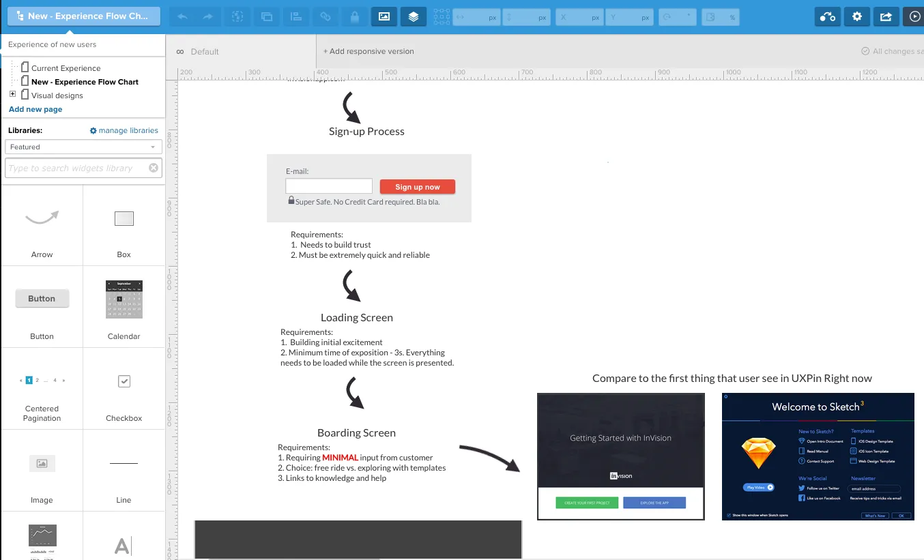Viewport: 924px width, 560px height.
Task: Click the dark rectangle at canvas bottom
Action: coord(358,540)
